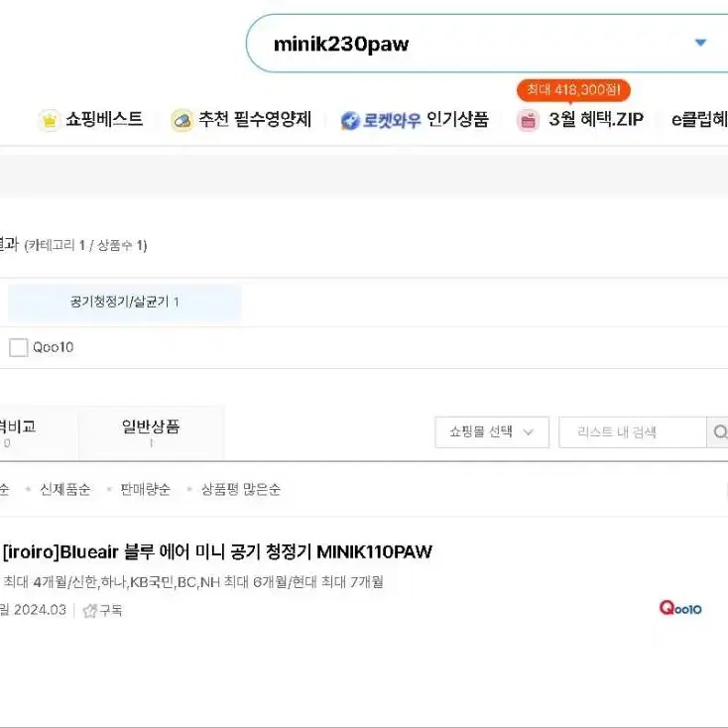Open the 쇼핑베스트 link
The width and height of the screenshot is (728, 728).
pyautogui.click(x=104, y=119)
